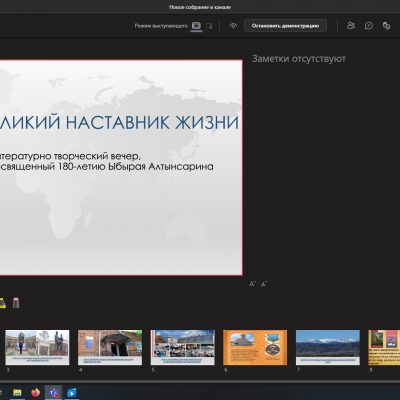
Task: Open slide 7 mountain landscape thumbnail
Action: (328, 348)
